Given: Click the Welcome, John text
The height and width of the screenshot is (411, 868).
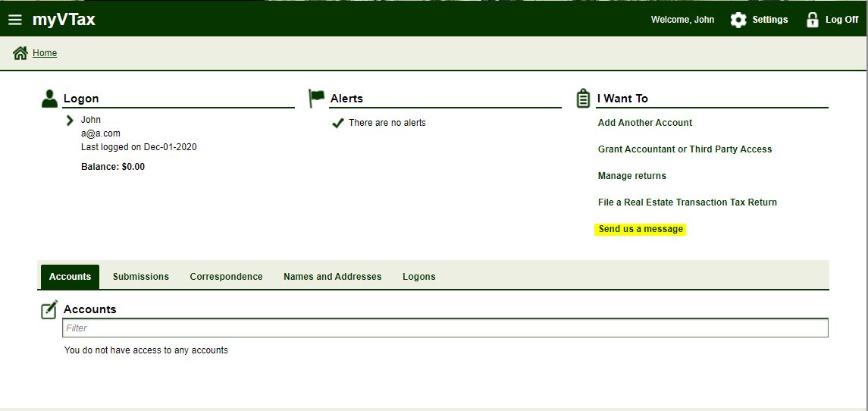Looking at the screenshot, I should click(682, 20).
